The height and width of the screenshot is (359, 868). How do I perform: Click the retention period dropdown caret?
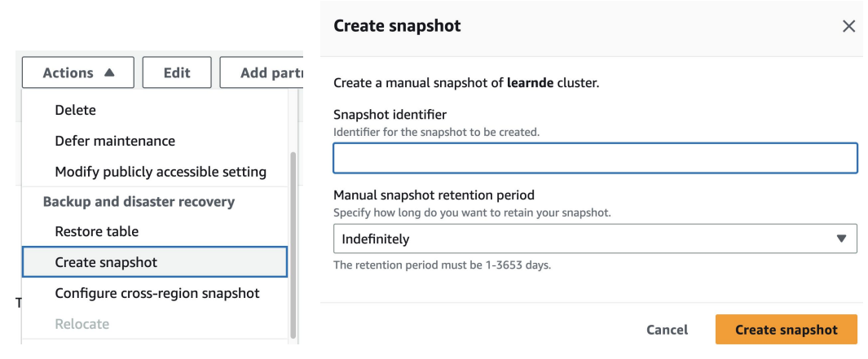point(841,239)
